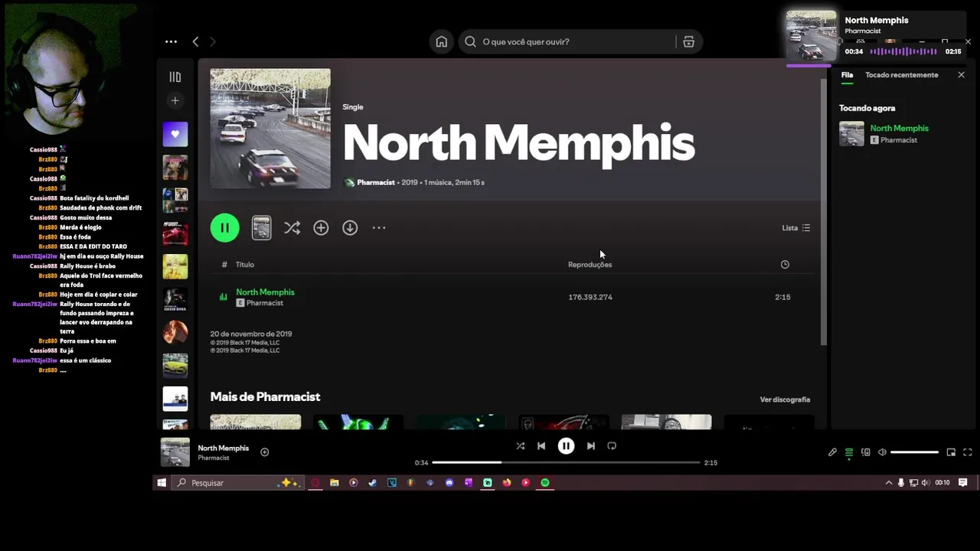
Task: Click the duration clock column header
Action: coord(785,265)
